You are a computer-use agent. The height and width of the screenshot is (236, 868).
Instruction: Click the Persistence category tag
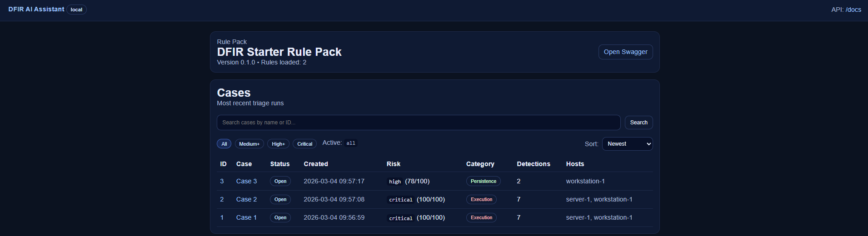tap(483, 181)
